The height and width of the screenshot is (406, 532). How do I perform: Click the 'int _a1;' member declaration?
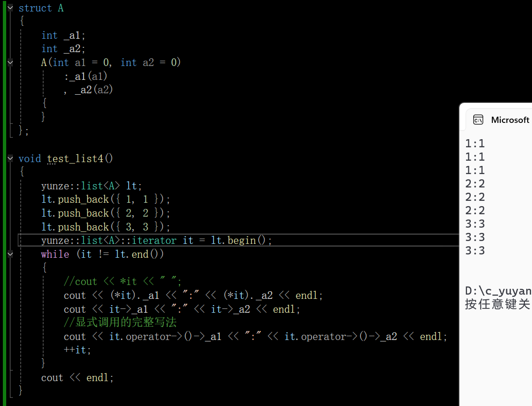63,35
